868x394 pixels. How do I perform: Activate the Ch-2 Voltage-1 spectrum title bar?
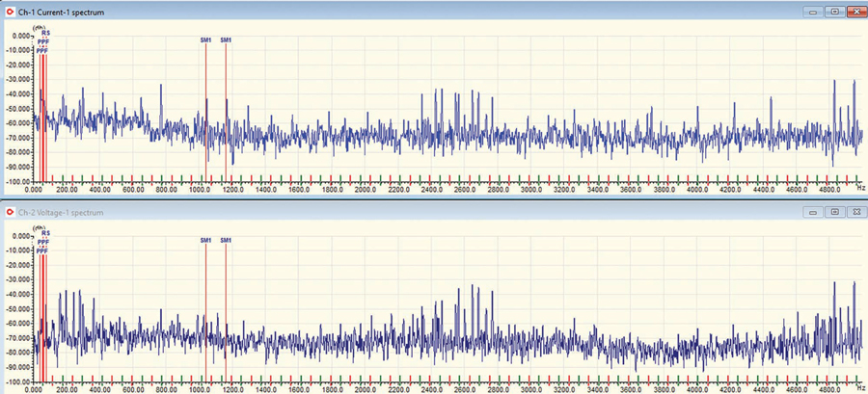pyautogui.click(x=386, y=210)
